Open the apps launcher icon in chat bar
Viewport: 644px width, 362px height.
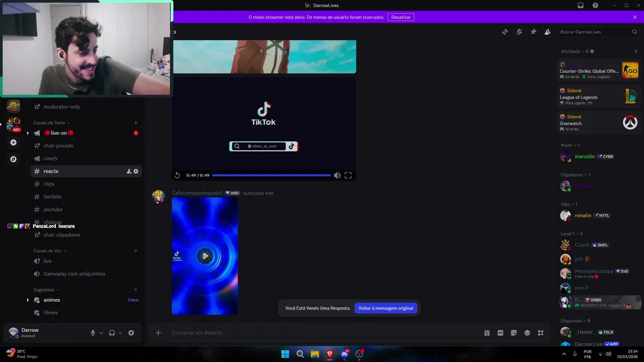click(541, 333)
